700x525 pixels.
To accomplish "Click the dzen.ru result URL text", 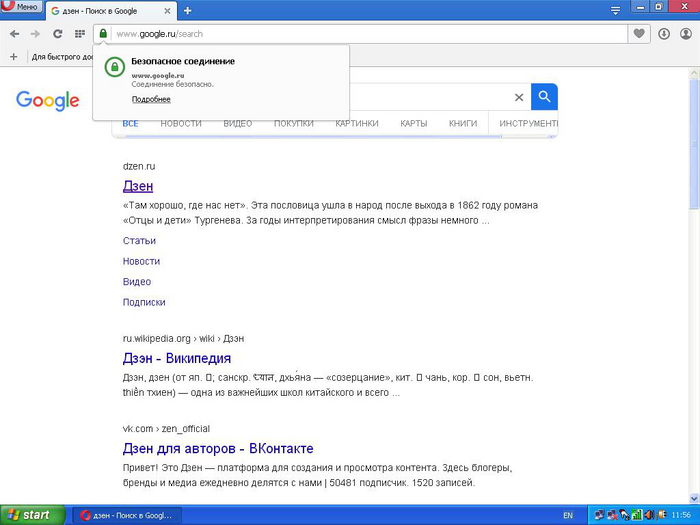I will click(139, 167).
